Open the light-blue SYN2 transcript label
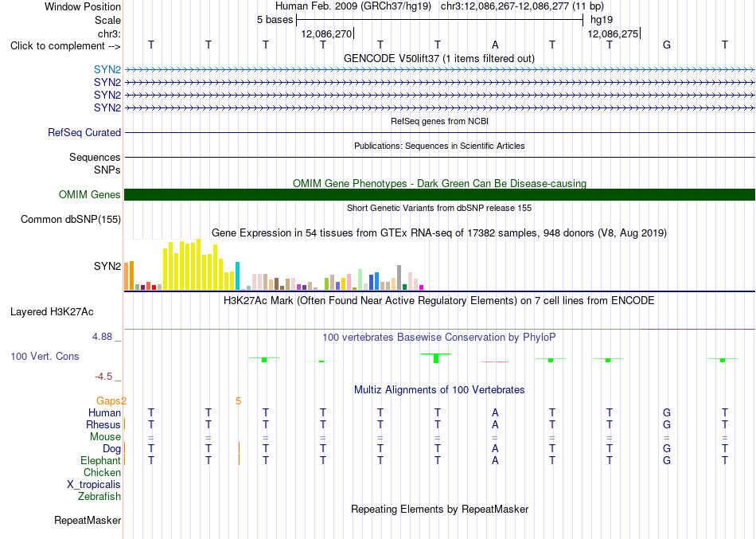This screenshot has height=539, width=756. point(107,70)
